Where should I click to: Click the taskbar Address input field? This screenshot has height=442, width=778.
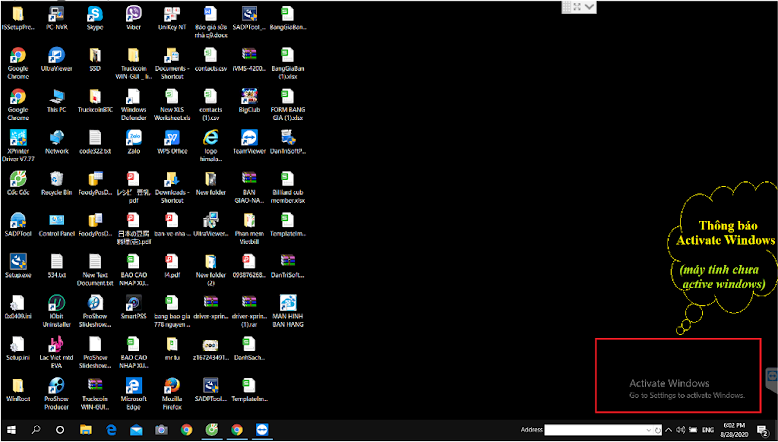tap(594, 430)
